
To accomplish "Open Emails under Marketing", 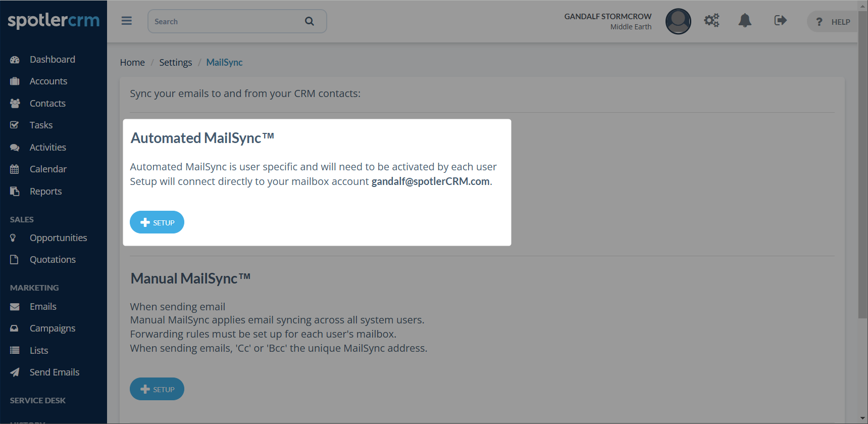I will click(43, 307).
